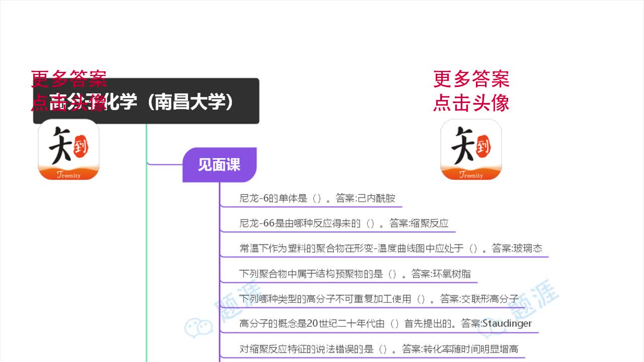Click the row with answer Staudinger
Viewport: 644px width, 362px height.
[385, 324]
